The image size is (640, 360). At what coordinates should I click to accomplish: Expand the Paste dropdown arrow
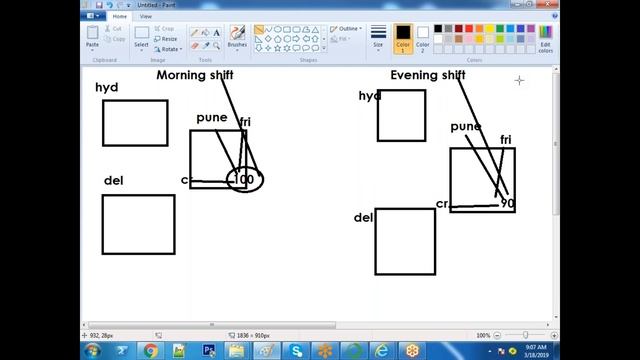(93, 50)
